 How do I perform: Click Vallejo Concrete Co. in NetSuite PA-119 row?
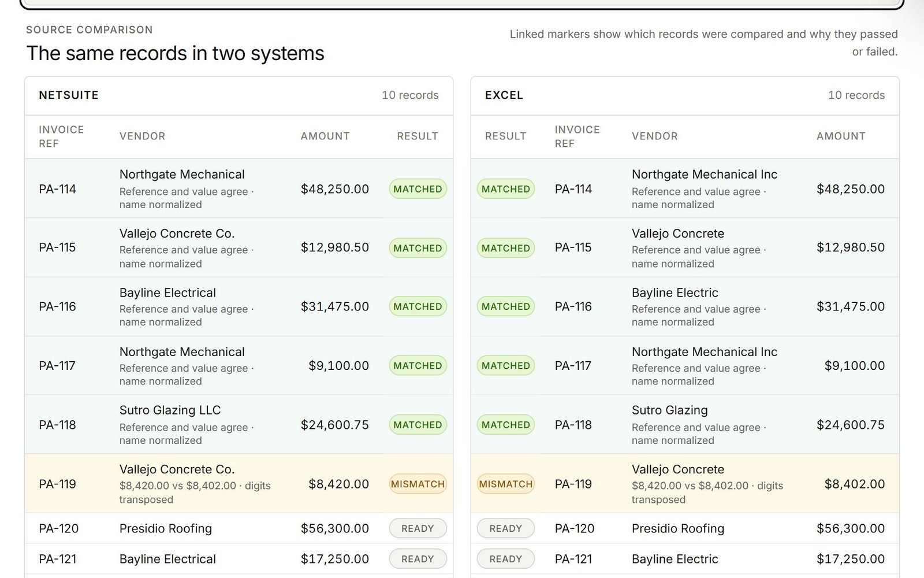pyautogui.click(x=177, y=469)
